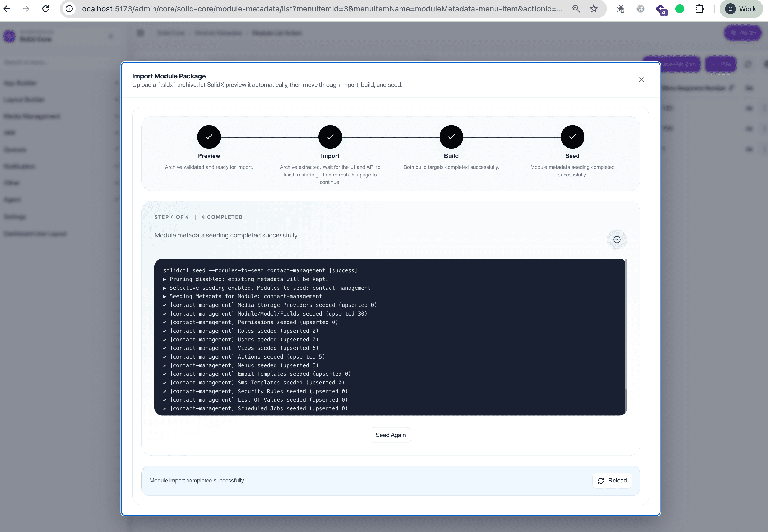Click the browser zoom magnifier icon

(576, 9)
